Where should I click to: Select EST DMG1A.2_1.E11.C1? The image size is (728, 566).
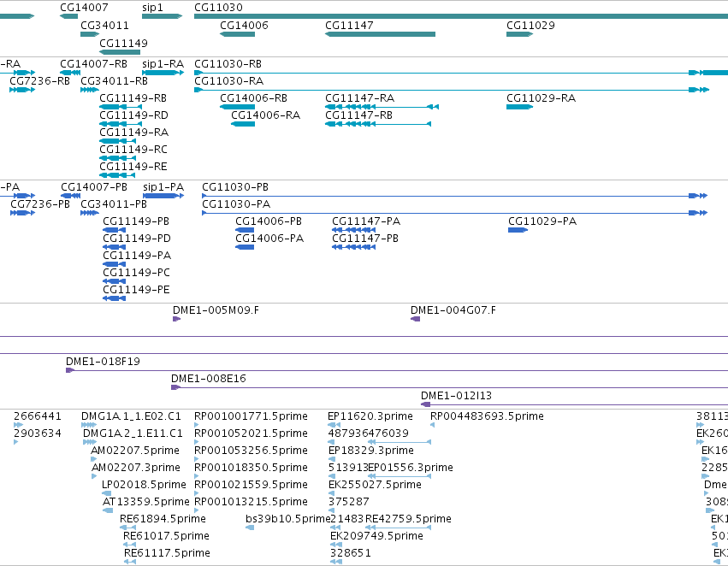pyautogui.click(x=90, y=442)
